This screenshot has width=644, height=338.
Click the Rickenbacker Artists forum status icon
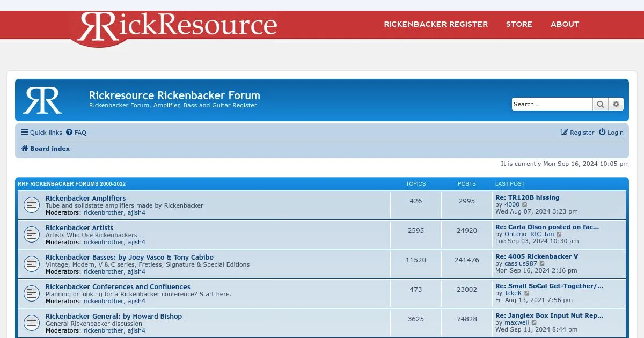pos(32,234)
